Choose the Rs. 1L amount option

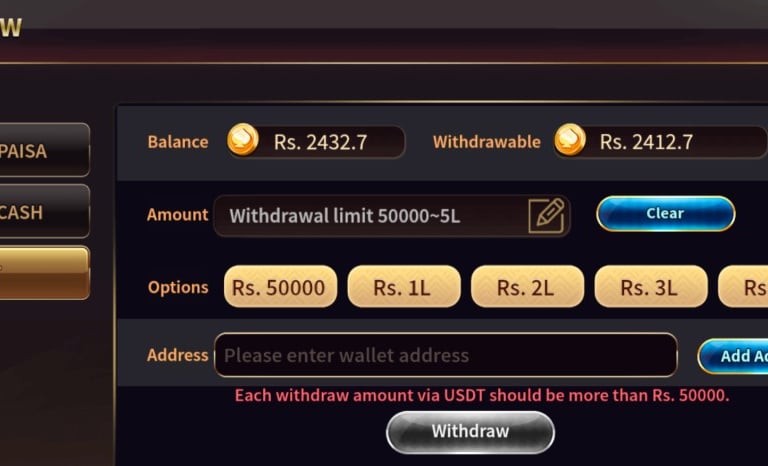[404, 287]
